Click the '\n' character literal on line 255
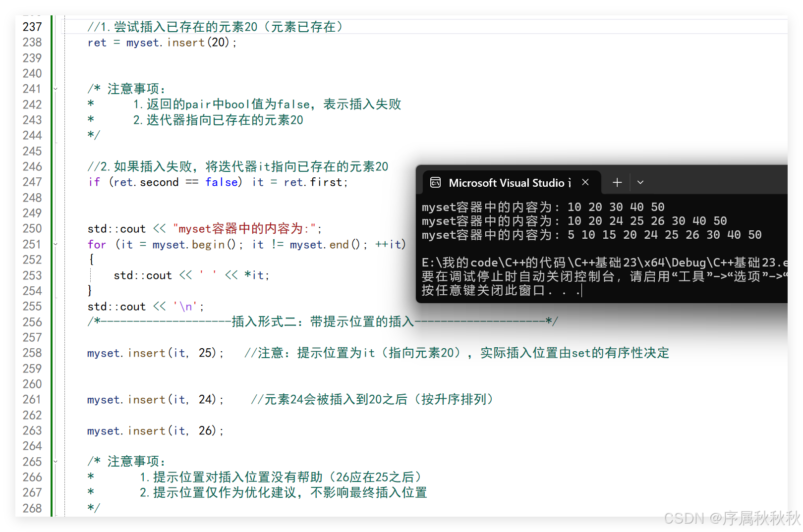803x532 pixels. pos(185,307)
